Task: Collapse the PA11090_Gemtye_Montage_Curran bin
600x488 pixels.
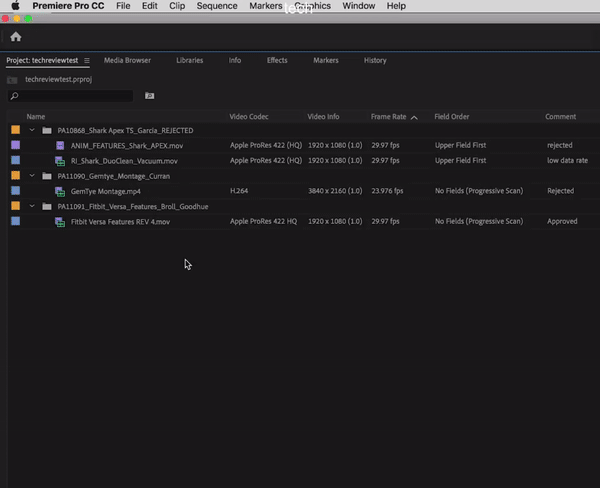Action: 32,176
